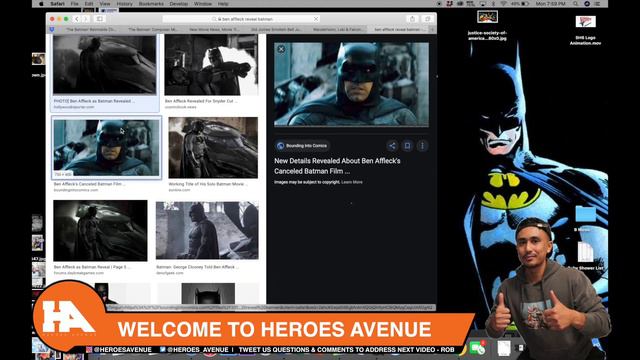Save image with the bookmark icon
Viewport: 640px width, 360px height.
coord(407,146)
